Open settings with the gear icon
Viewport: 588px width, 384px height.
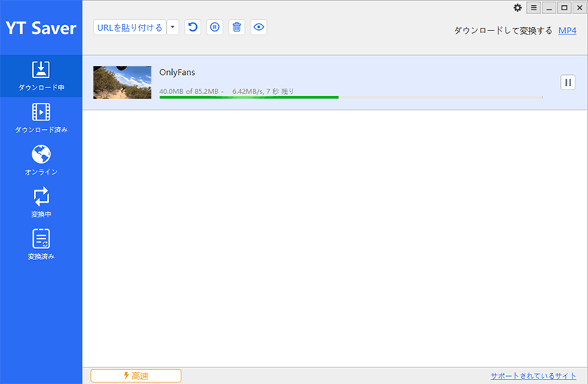517,8
